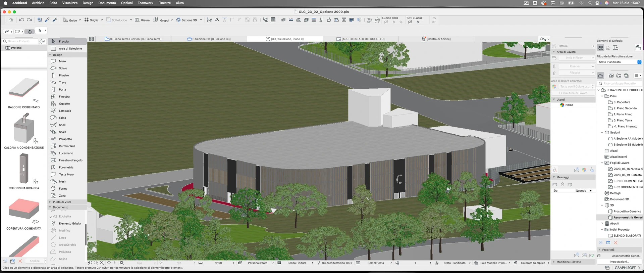This screenshot has width=644, height=273.
Task: Click the Impostazioni button
Action: (x=619, y=262)
